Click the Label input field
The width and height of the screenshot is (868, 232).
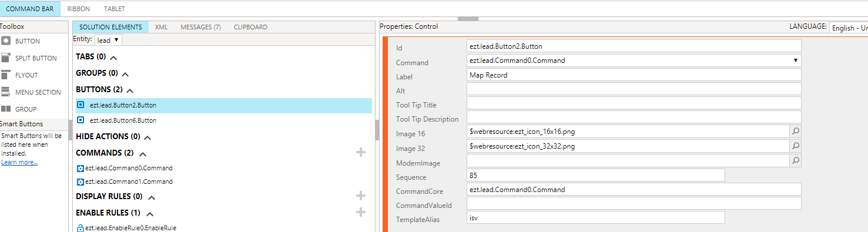[x=634, y=75]
